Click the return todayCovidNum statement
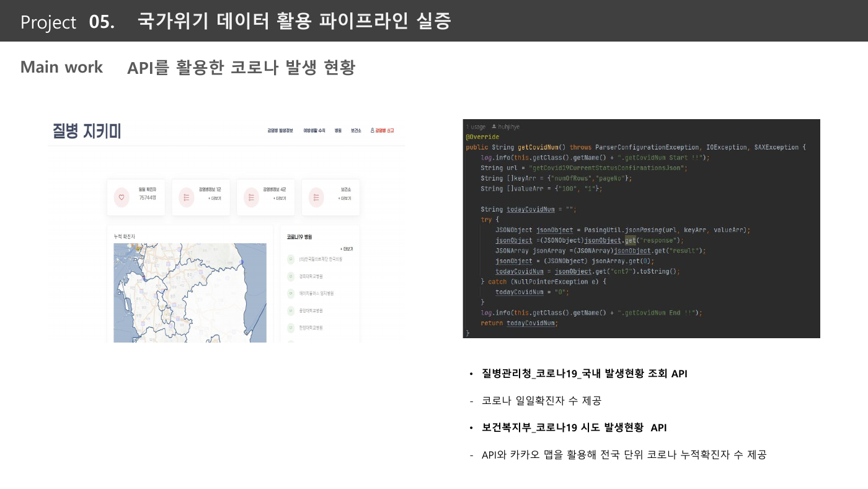This screenshot has width=868, height=489. (x=520, y=323)
